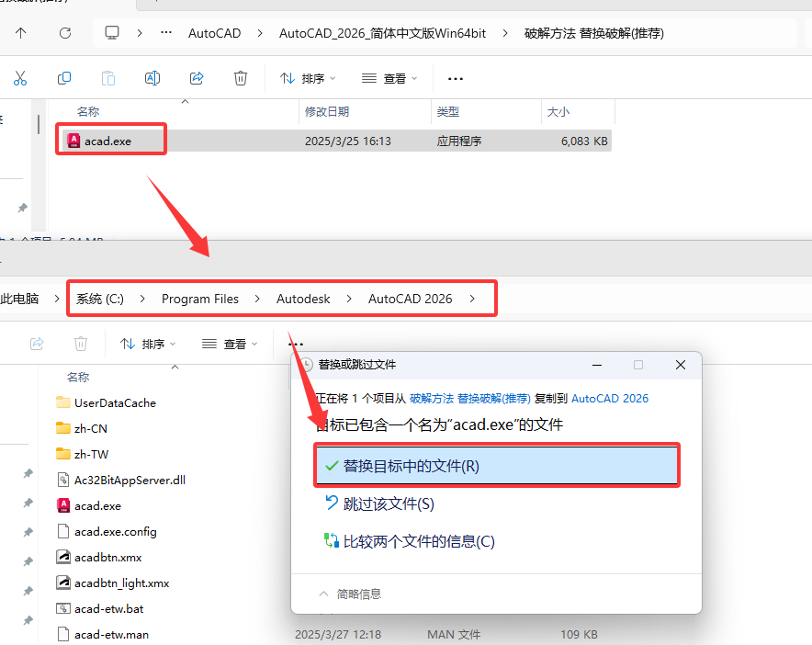812x645 pixels.
Task: Go to the AutoCAD breadcrumb folder
Action: tap(214, 33)
